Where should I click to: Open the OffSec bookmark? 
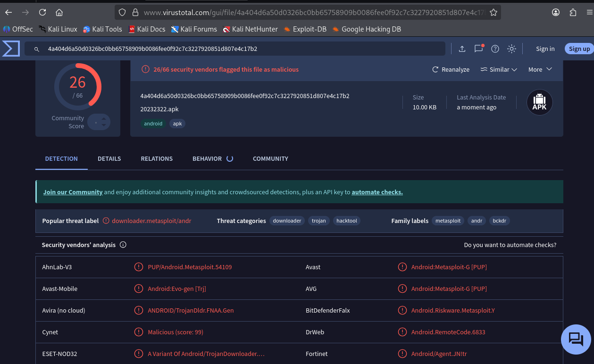[18, 29]
